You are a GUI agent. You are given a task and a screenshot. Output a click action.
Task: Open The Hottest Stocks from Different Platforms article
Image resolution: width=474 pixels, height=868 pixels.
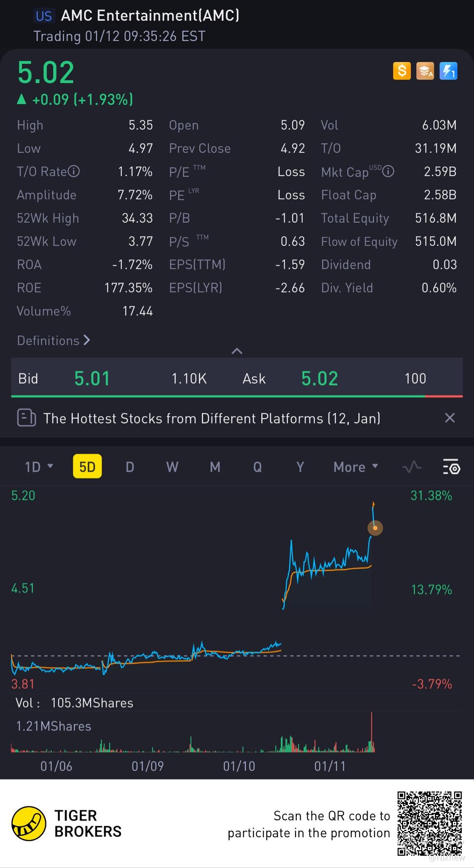click(x=212, y=418)
